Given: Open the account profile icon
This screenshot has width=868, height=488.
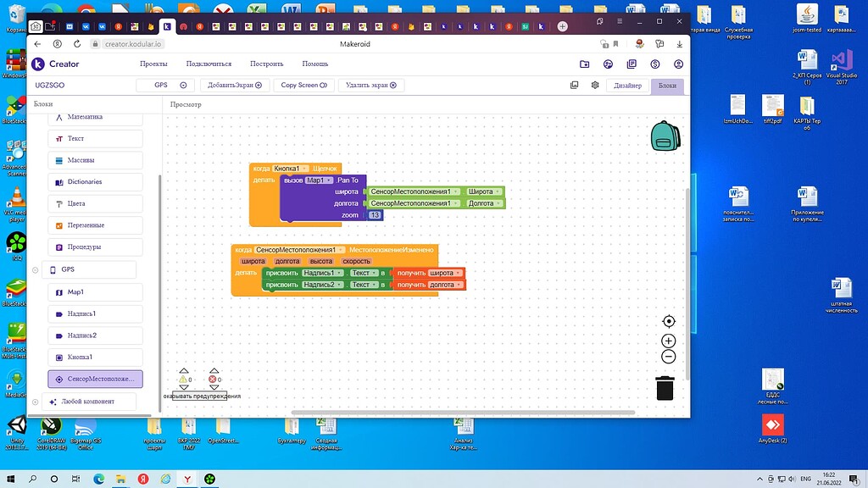Looking at the screenshot, I should (x=678, y=64).
